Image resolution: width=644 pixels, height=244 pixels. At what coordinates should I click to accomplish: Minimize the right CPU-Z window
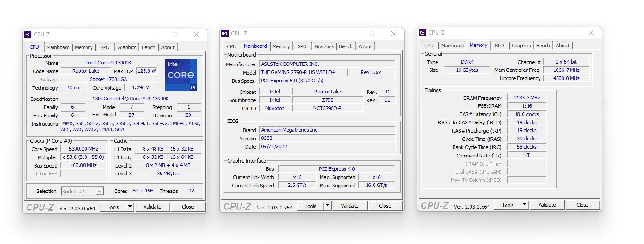click(x=549, y=33)
